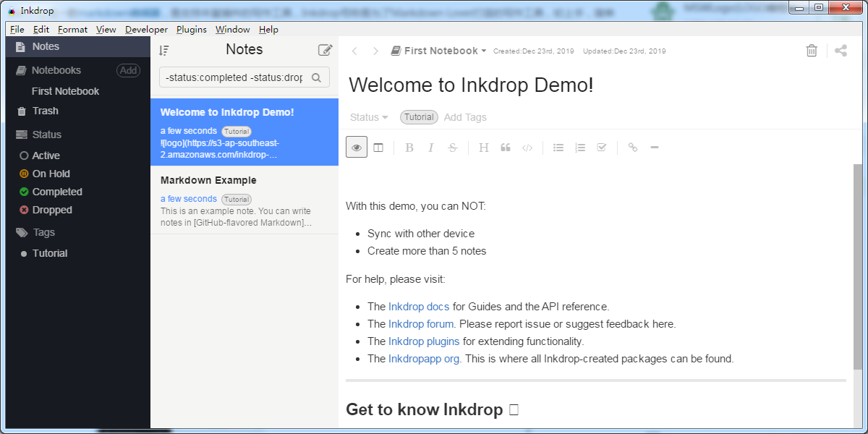The width and height of the screenshot is (868, 434).
Task: Open Inkdropapp org link
Action: pos(424,359)
